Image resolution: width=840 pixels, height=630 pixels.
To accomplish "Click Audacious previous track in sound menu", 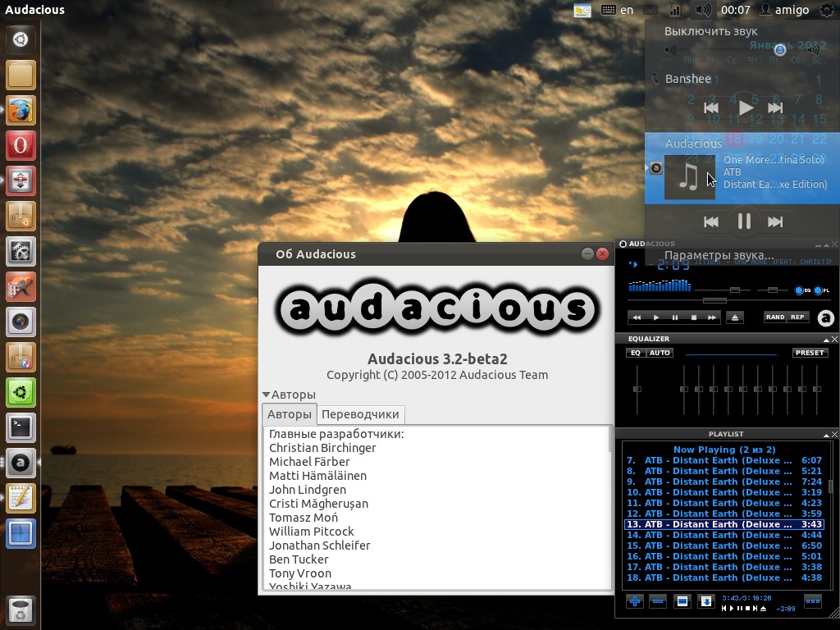I will [711, 221].
